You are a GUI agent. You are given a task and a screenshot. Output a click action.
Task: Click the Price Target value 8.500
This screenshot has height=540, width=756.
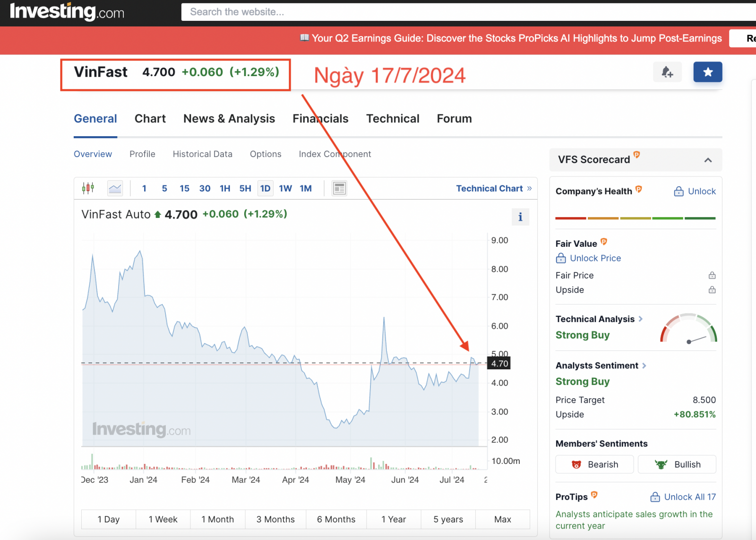tap(704, 400)
